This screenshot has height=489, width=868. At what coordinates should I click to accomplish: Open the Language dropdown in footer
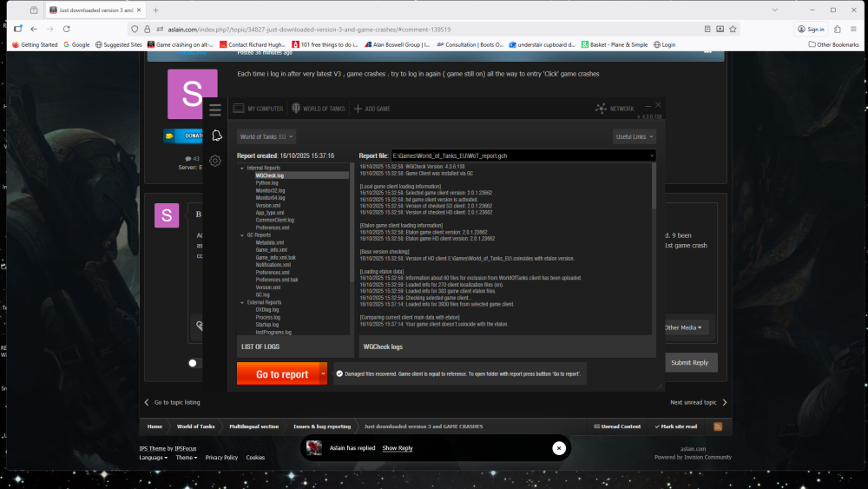(154, 458)
